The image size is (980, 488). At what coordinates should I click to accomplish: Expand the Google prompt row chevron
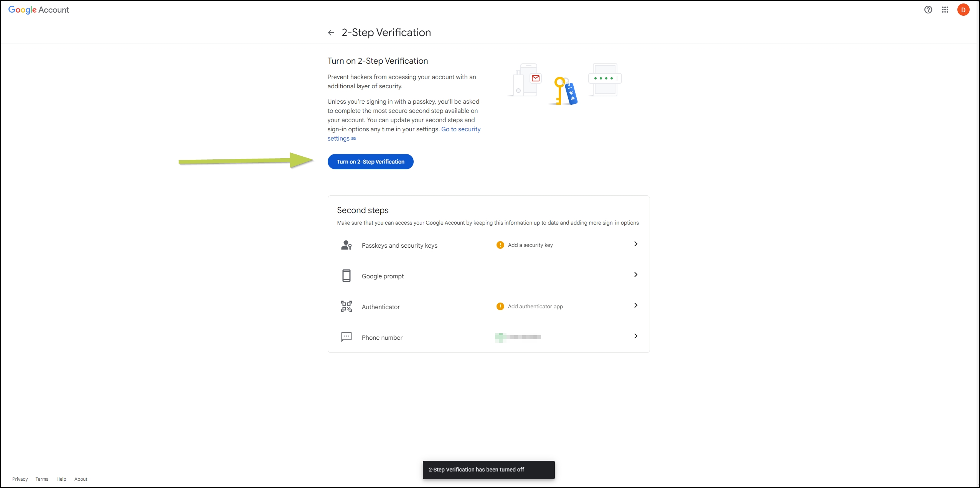pyautogui.click(x=635, y=275)
